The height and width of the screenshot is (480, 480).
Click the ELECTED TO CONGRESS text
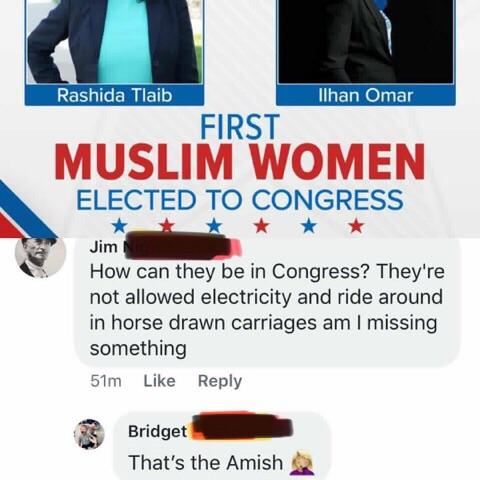240,200
